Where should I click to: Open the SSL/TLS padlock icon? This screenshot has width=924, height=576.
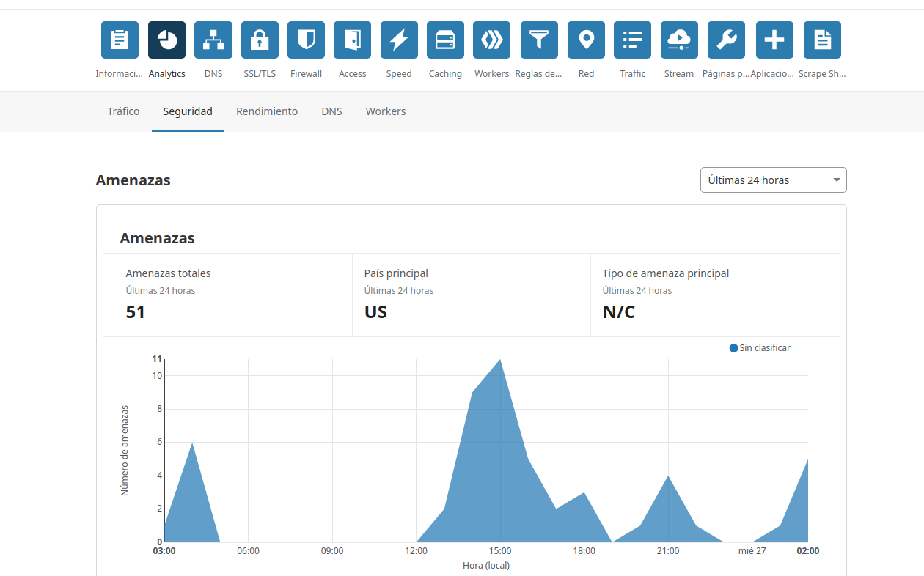(x=260, y=40)
